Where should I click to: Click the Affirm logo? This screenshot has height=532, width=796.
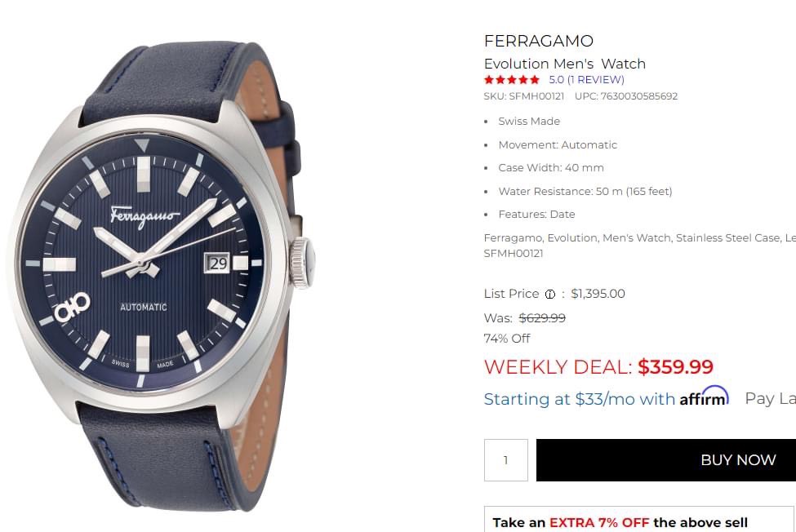click(x=704, y=397)
